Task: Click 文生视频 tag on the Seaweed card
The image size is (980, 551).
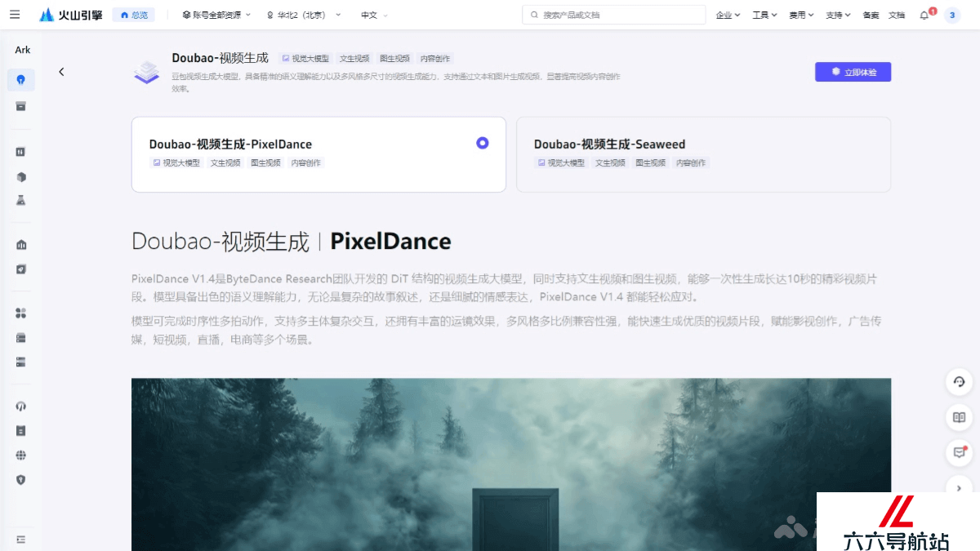Action: pos(611,163)
